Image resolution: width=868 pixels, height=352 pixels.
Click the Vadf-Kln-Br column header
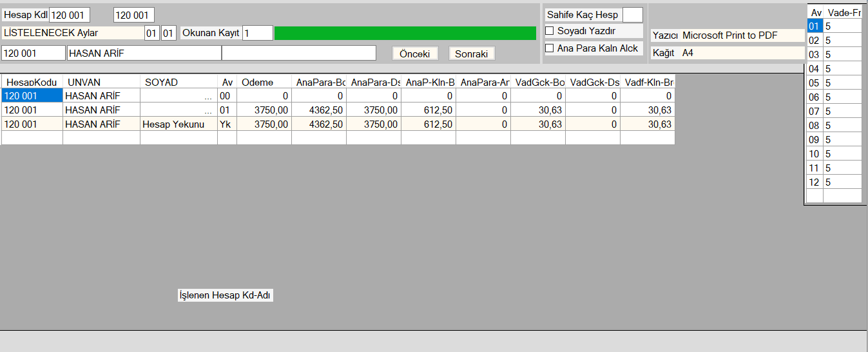point(648,82)
